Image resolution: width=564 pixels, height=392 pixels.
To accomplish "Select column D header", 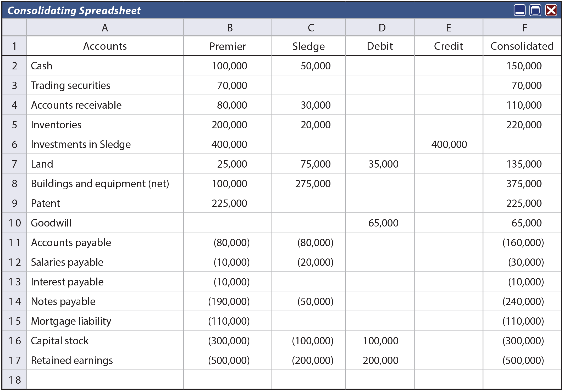I will point(380,27).
